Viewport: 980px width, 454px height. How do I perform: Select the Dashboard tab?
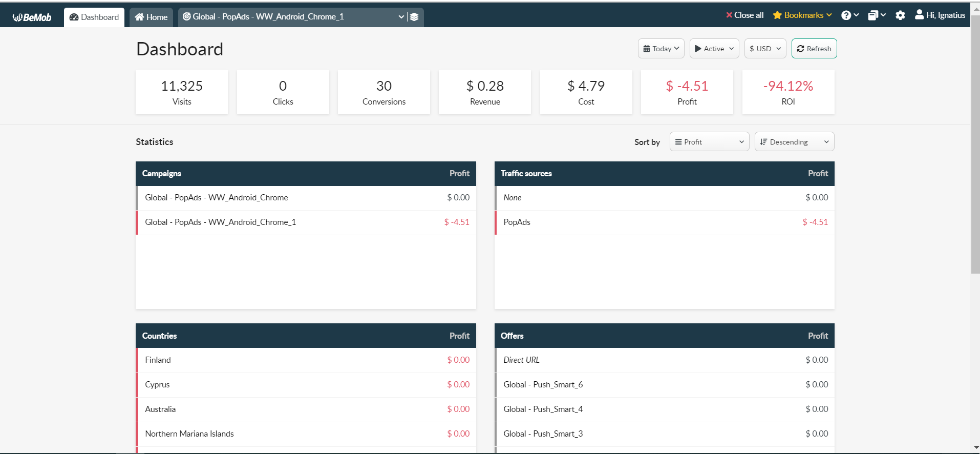click(94, 17)
